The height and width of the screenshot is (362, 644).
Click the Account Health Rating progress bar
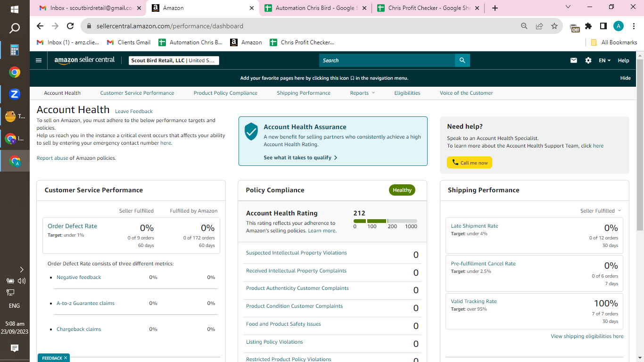point(385,221)
